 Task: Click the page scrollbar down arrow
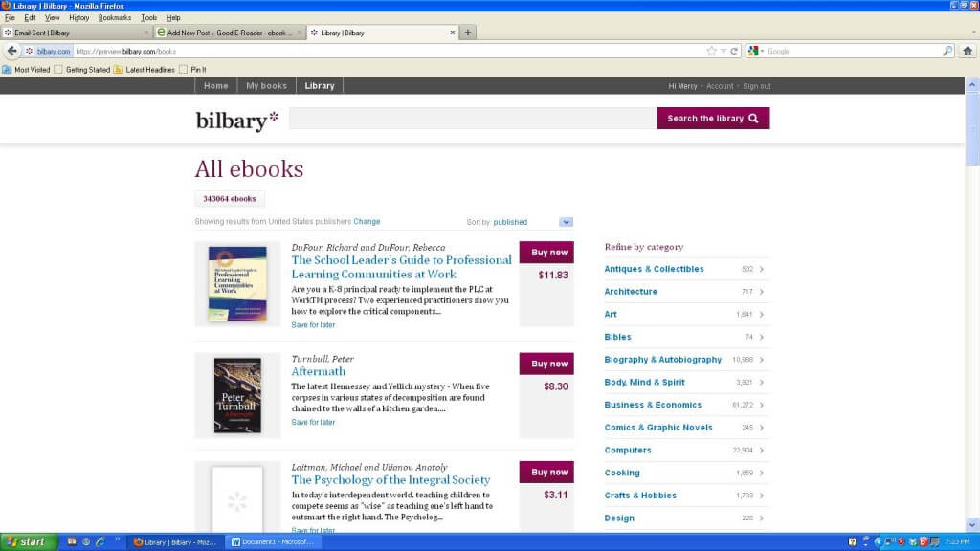click(972, 525)
